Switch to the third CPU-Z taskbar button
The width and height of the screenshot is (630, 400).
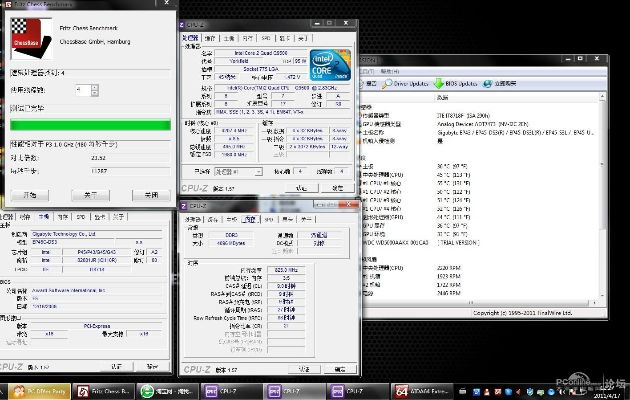359,391
